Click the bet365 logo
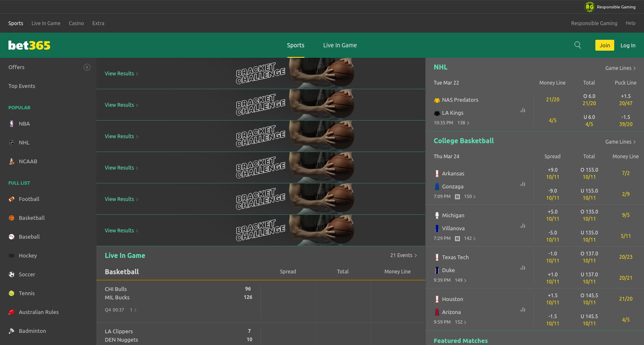Viewport: 644px width, 345px height. [29, 45]
